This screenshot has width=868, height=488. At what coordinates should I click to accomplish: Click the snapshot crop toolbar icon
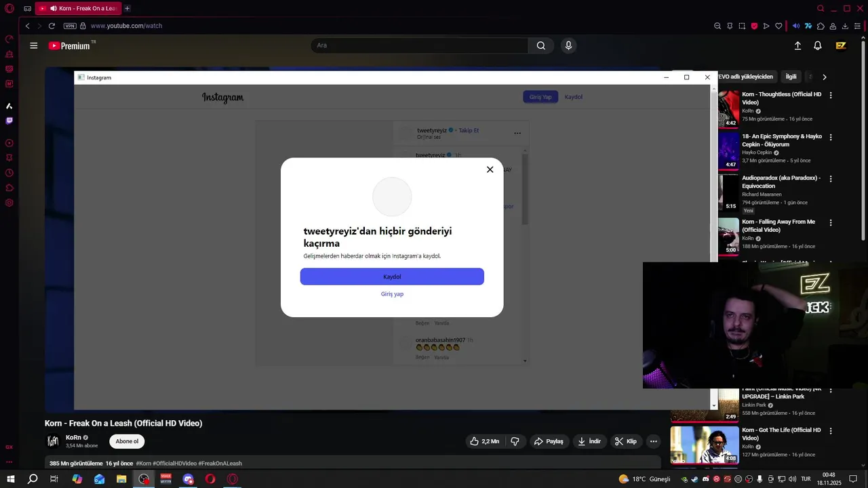point(742,26)
